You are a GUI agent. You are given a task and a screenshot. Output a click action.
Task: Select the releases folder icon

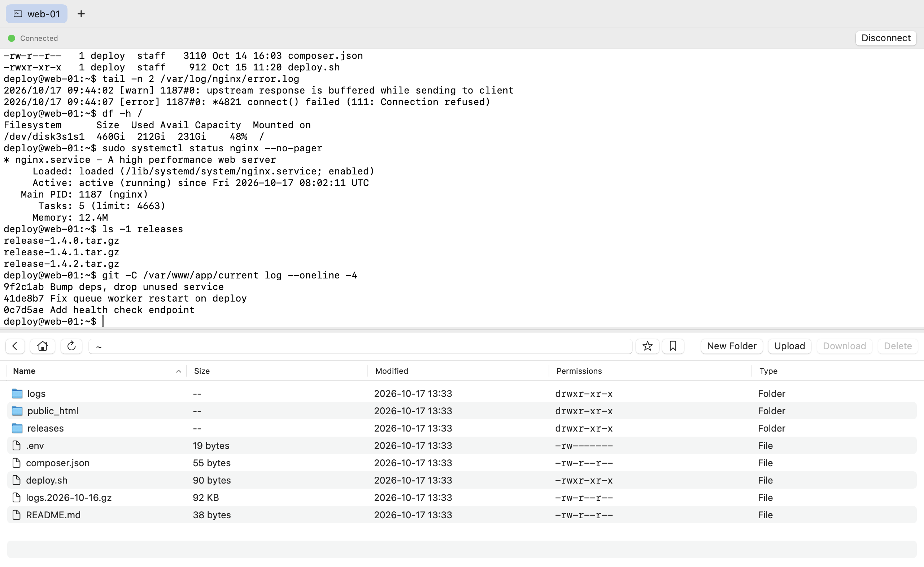17,428
